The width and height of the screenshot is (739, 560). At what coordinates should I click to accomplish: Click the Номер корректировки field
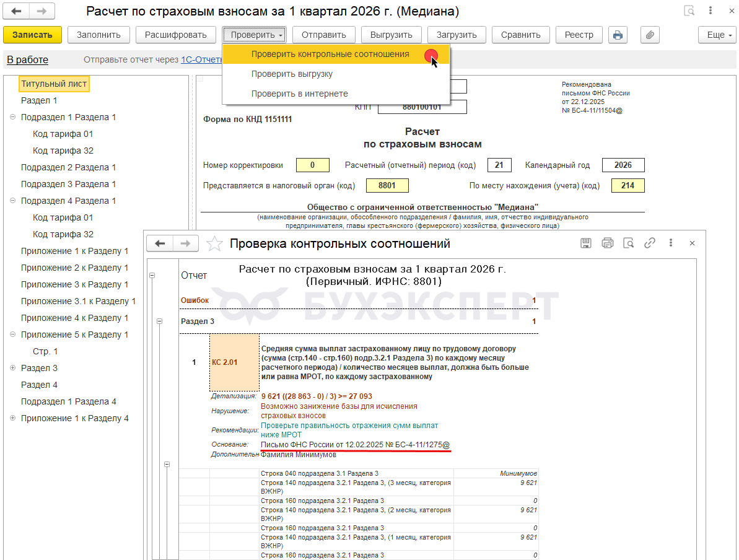(x=312, y=165)
